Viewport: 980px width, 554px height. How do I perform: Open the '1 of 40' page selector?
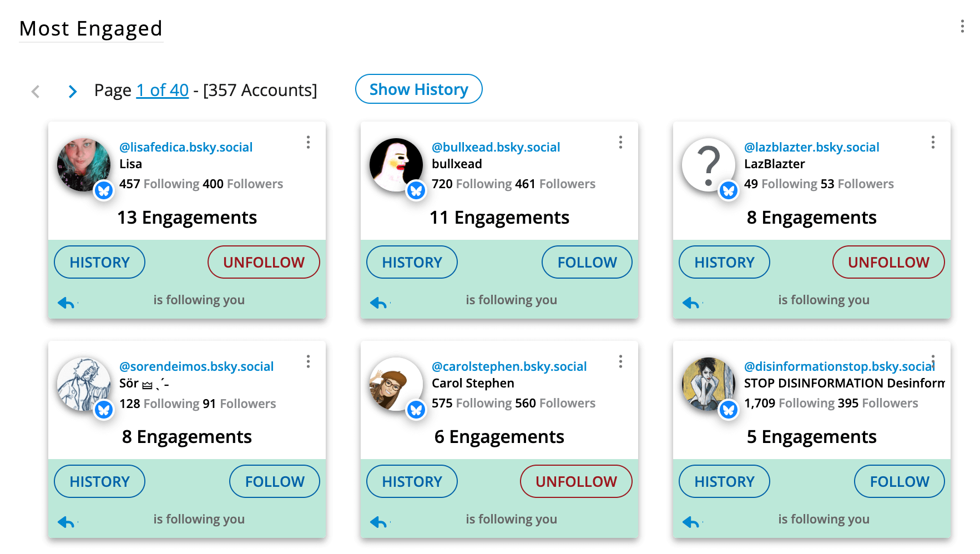[163, 90]
